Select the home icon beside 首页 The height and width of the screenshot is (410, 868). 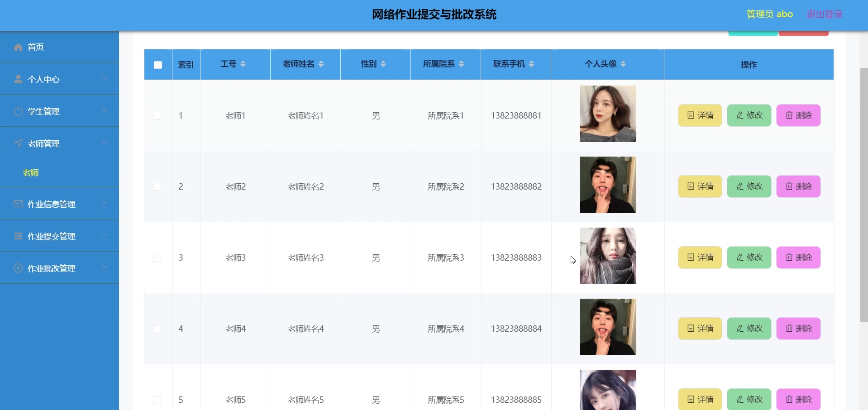[x=18, y=47]
